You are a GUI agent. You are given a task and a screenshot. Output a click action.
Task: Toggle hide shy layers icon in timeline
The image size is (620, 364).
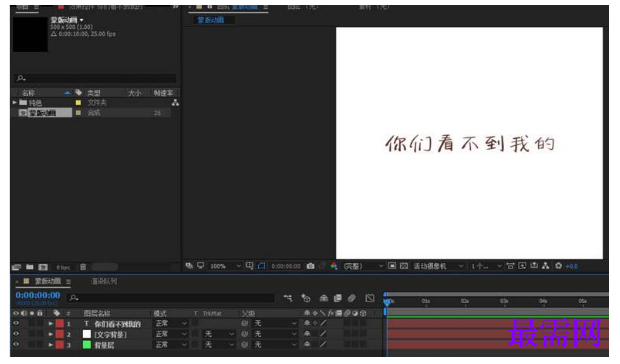[324, 298]
